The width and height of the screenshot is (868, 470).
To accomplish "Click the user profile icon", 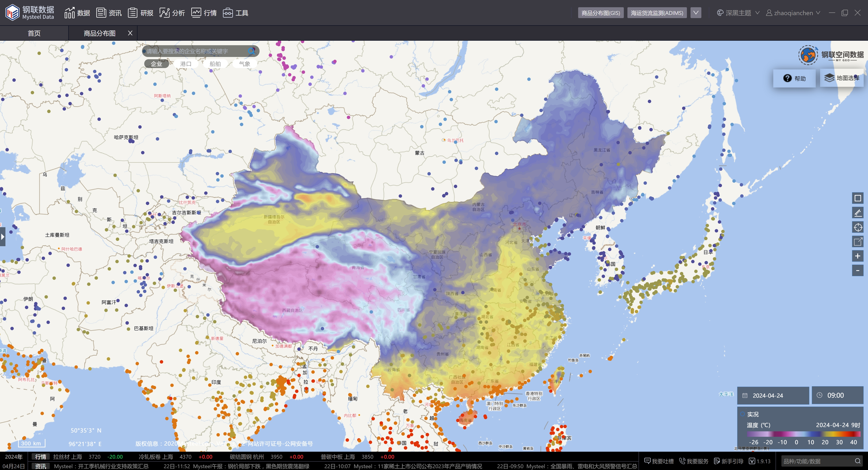I will [769, 13].
